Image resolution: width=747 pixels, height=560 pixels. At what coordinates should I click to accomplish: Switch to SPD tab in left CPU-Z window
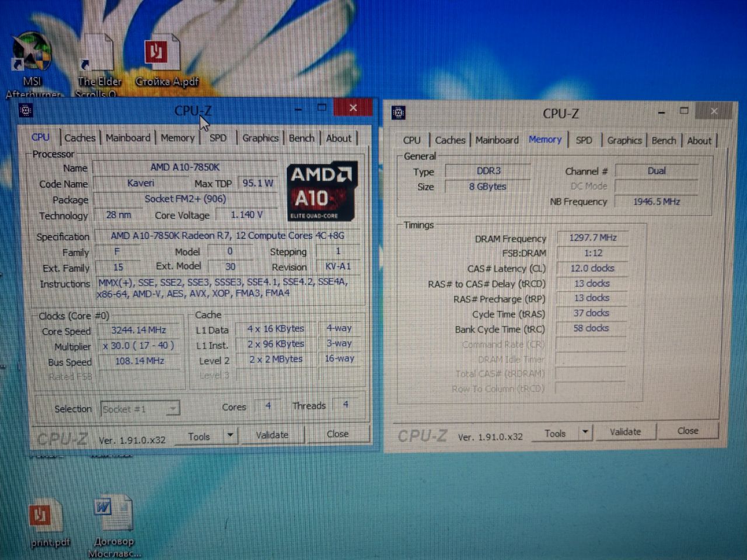[218, 138]
